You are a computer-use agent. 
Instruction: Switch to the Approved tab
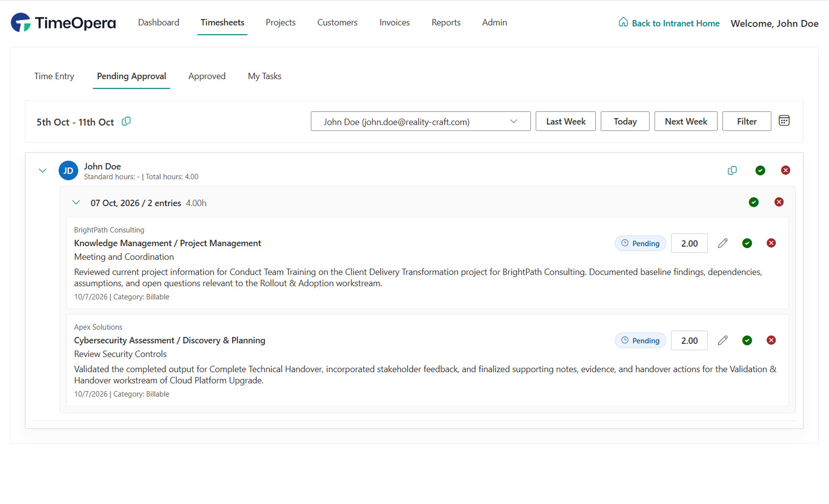207,76
